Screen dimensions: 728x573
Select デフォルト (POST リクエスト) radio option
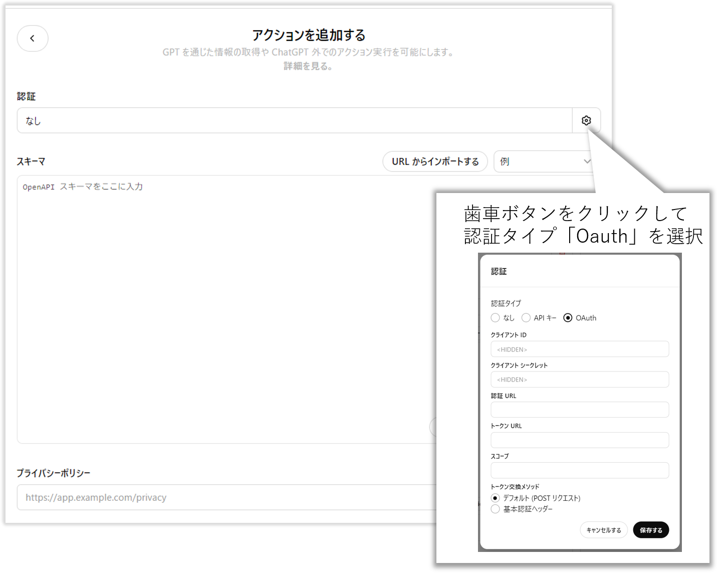[496, 498]
